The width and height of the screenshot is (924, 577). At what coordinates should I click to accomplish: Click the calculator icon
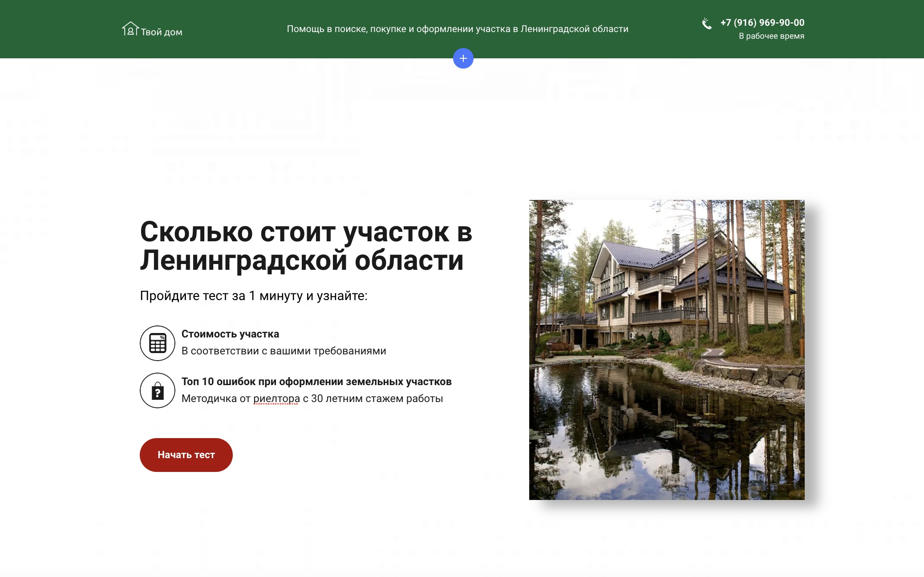(x=158, y=343)
